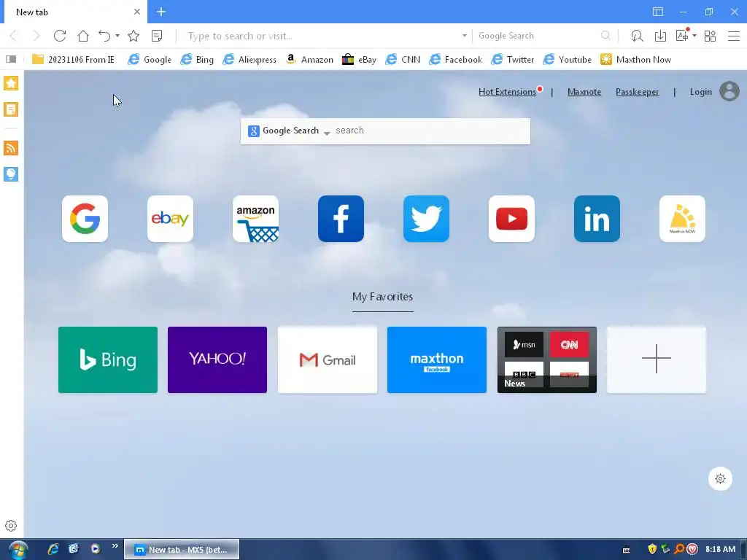Click the Login link

click(701, 92)
